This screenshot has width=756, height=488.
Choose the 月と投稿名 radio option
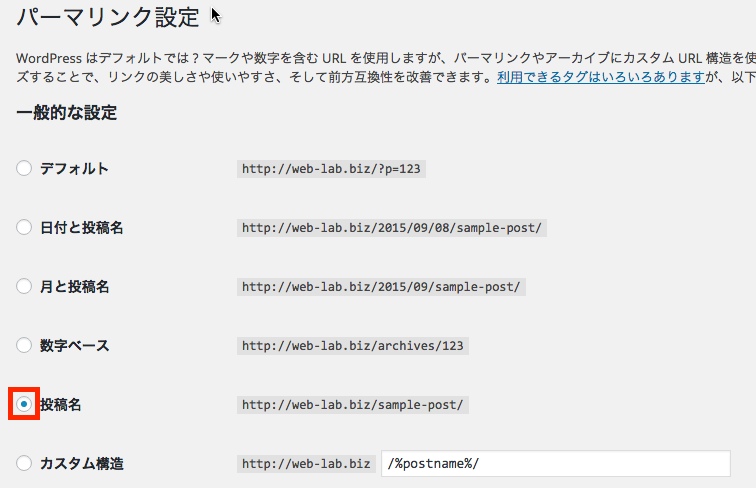coord(24,286)
